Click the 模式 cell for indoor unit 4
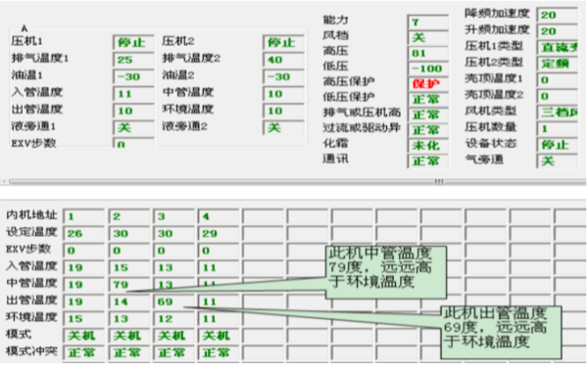 coord(219,336)
